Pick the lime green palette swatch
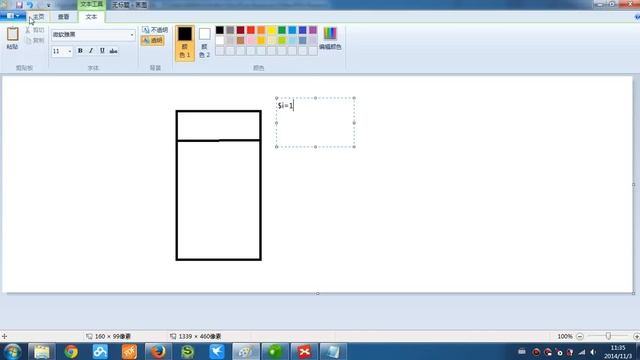This screenshot has width=640, height=360. click(282, 40)
